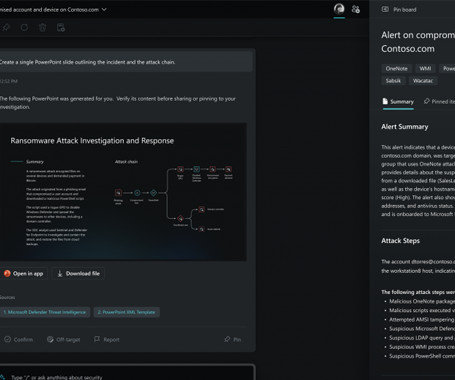Open PowerPoint XML Template source

tap(127, 312)
